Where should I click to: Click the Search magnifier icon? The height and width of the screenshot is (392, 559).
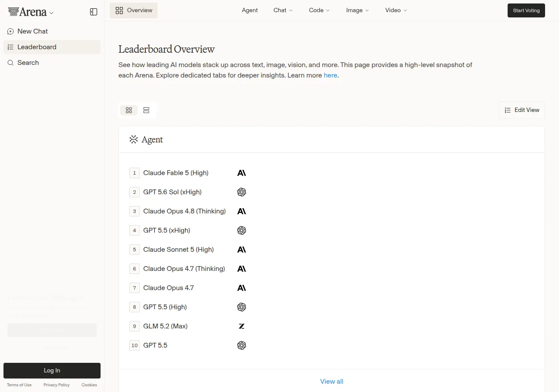(10, 63)
